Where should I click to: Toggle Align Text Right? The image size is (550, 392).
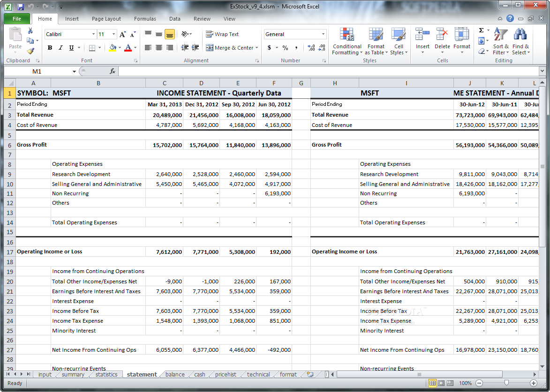pos(170,48)
